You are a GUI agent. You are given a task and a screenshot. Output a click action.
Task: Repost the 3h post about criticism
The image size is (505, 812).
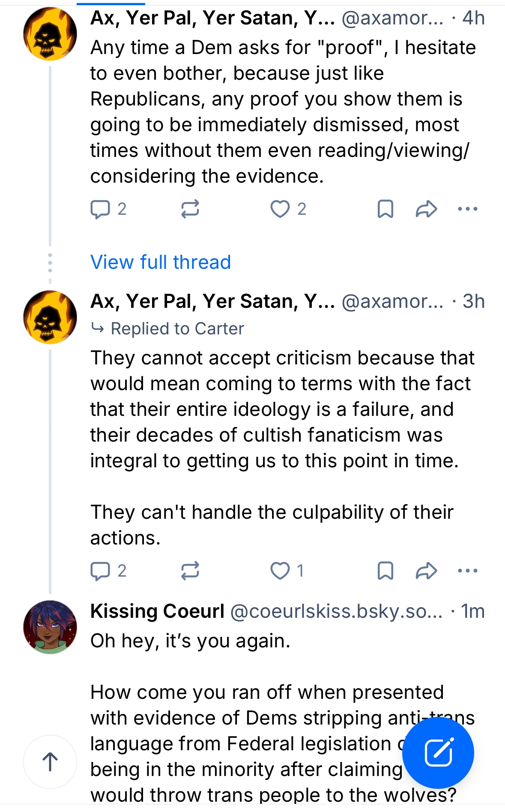[x=190, y=571]
